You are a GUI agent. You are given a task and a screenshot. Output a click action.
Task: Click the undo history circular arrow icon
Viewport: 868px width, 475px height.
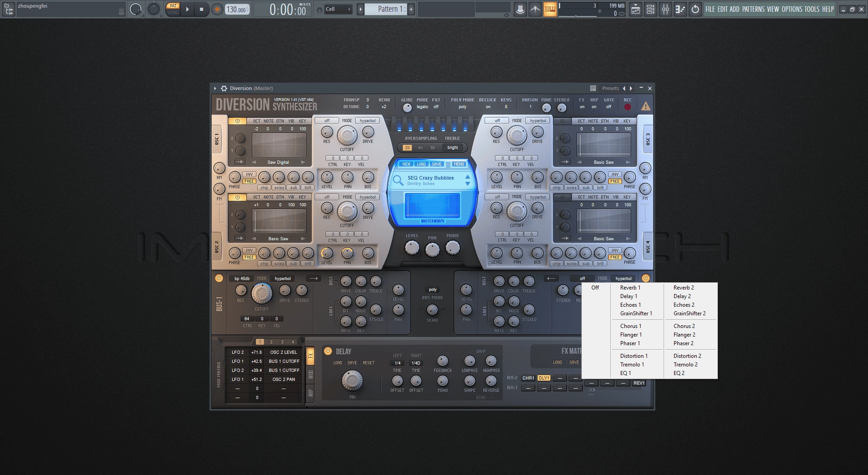(695, 9)
